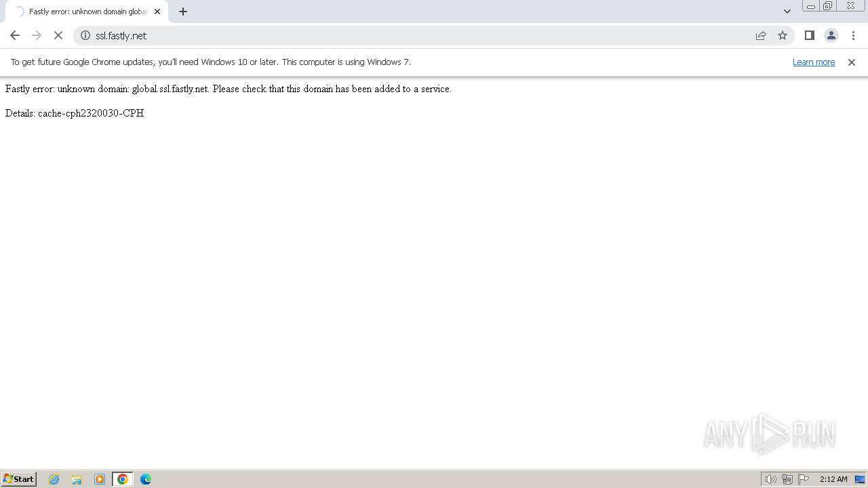Dismiss the Chrome updates notification
The width and height of the screenshot is (868, 488).
852,62
